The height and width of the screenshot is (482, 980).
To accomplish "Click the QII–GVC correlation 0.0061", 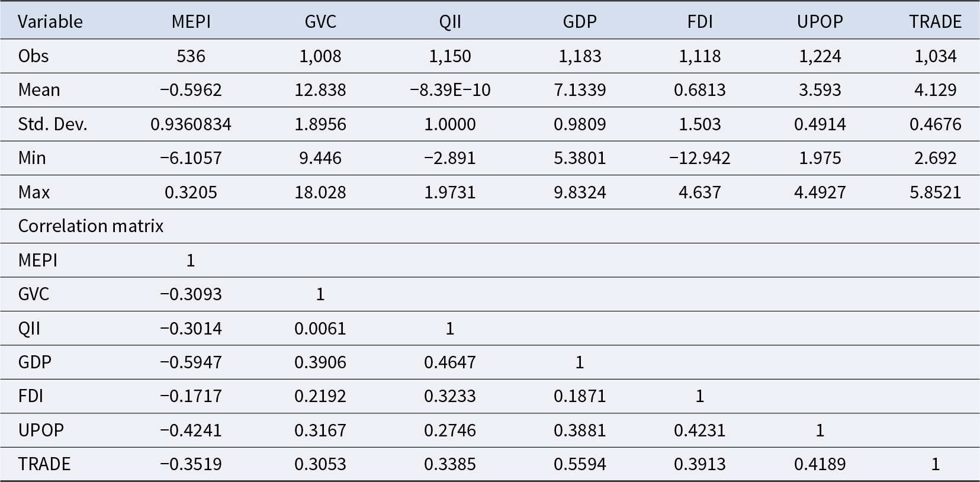I will 320,329.
